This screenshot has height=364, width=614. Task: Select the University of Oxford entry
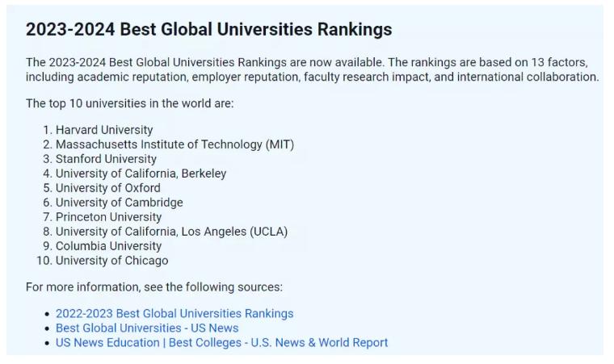pyautogui.click(x=108, y=188)
